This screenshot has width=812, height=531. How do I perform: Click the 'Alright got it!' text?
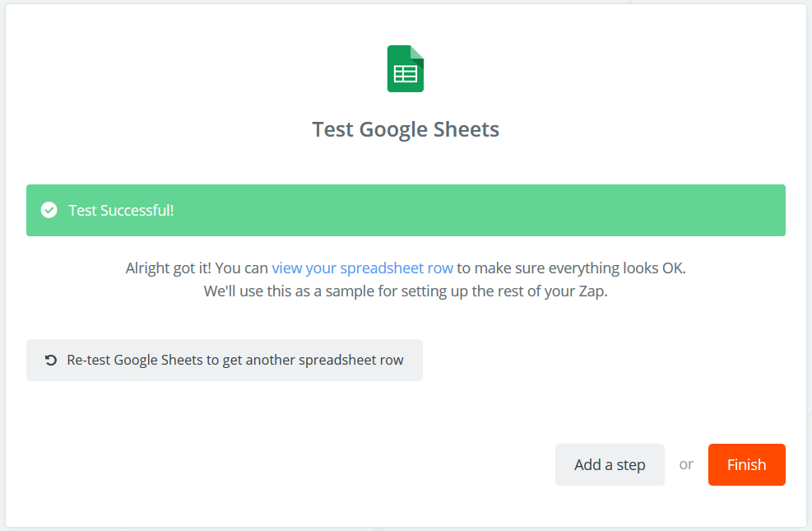click(x=168, y=268)
